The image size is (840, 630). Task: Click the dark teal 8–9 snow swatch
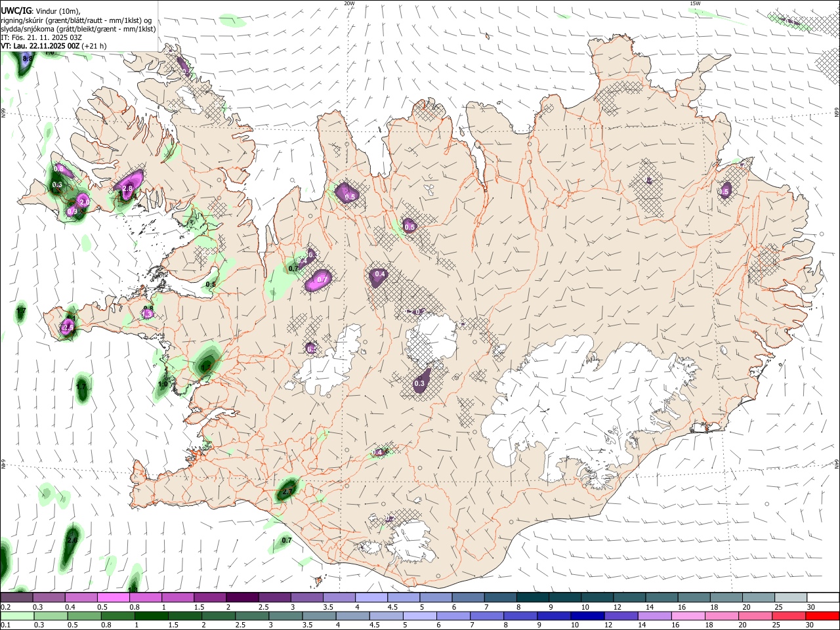tap(532, 597)
